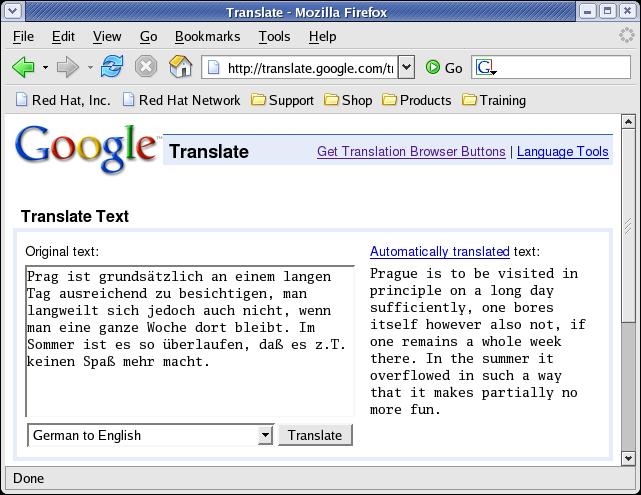Expand the address bar history dropdown
Image resolution: width=641 pixels, height=495 pixels.
coord(406,67)
